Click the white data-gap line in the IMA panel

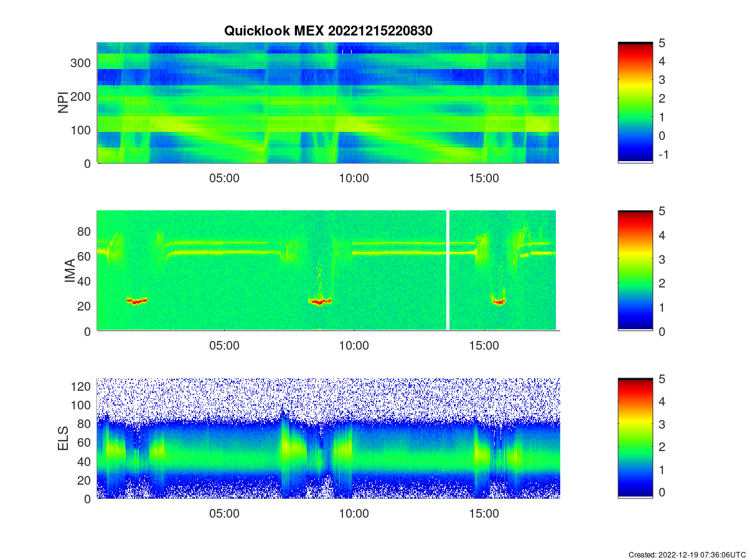[x=448, y=271]
